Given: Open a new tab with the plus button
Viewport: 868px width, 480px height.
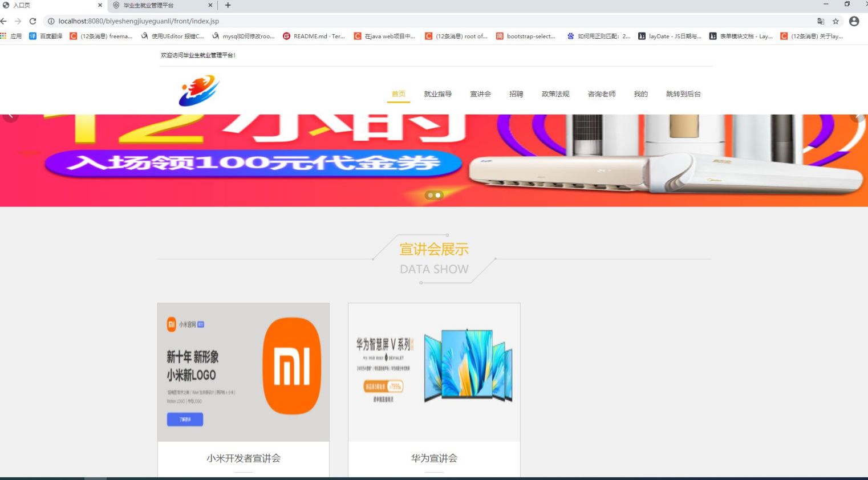Looking at the screenshot, I should (x=228, y=5).
